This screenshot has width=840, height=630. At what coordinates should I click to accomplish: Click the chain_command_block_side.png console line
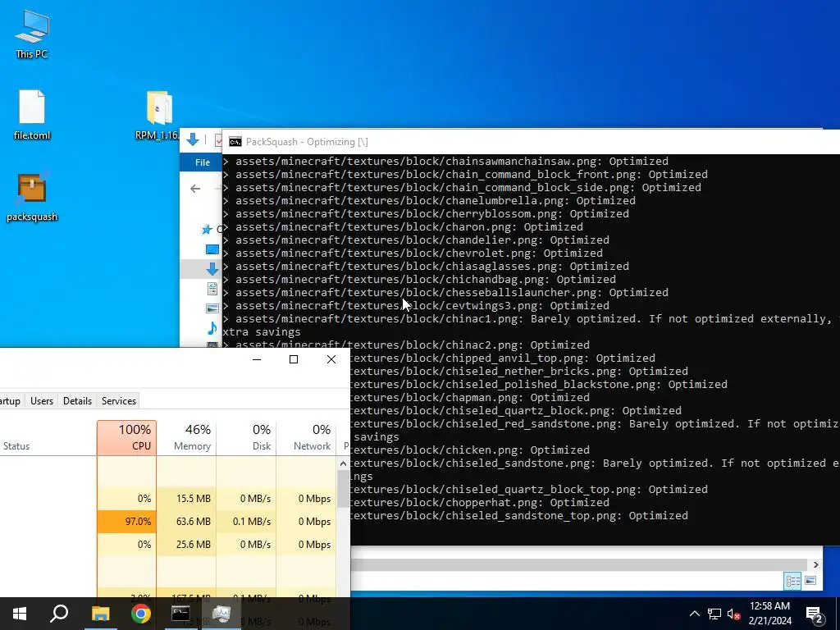coord(462,188)
